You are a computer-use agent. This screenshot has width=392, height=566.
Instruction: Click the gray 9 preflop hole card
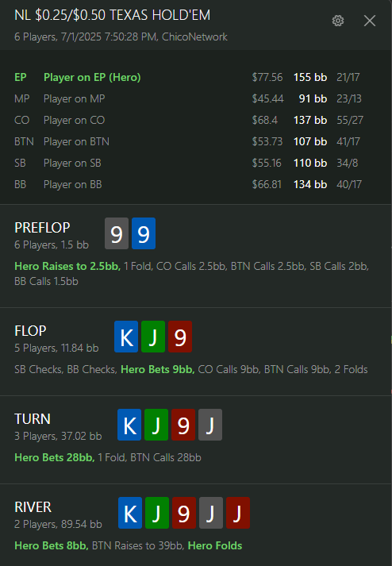pyautogui.click(x=117, y=233)
